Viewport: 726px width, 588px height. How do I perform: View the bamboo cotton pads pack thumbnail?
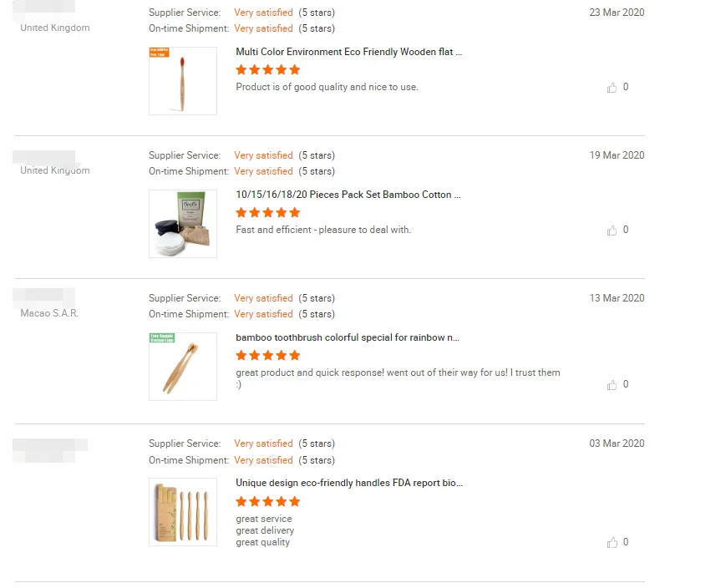coord(183,224)
